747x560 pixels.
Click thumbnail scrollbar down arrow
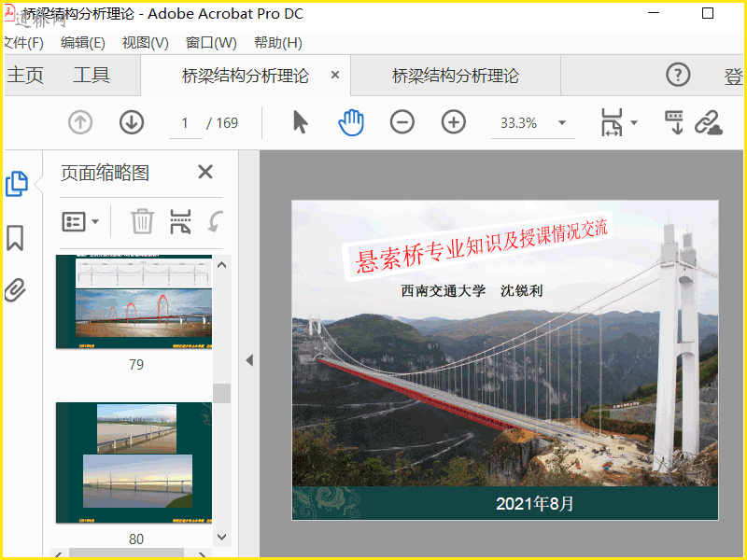click(x=222, y=537)
